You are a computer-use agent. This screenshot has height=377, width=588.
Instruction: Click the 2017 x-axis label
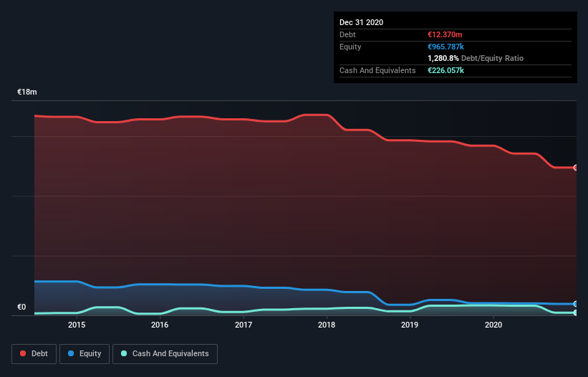click(x=244, y=325)
